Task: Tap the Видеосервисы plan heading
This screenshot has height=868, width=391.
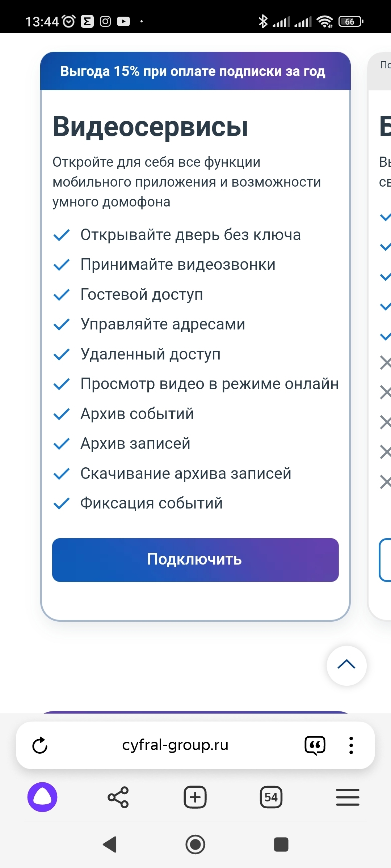Action: tap(150, 127)
